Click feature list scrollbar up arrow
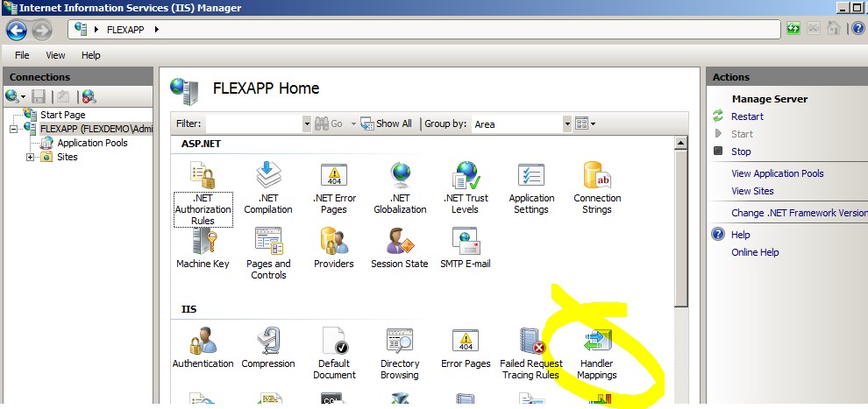This screenshot has width=868, height=409. click(681, 143)
